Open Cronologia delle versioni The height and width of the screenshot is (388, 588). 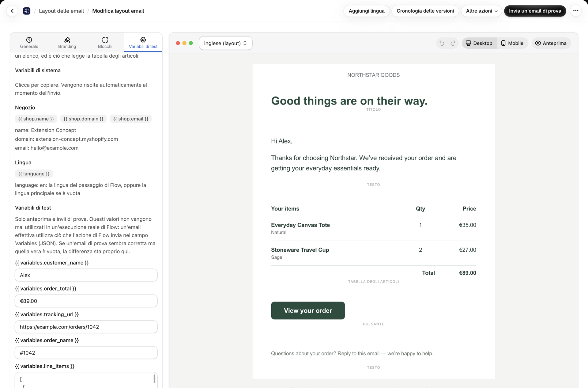(425, 11)
